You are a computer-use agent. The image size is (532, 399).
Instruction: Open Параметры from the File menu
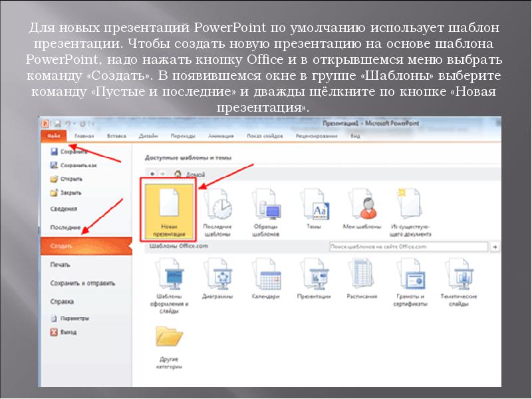click(x=70, y=319)
